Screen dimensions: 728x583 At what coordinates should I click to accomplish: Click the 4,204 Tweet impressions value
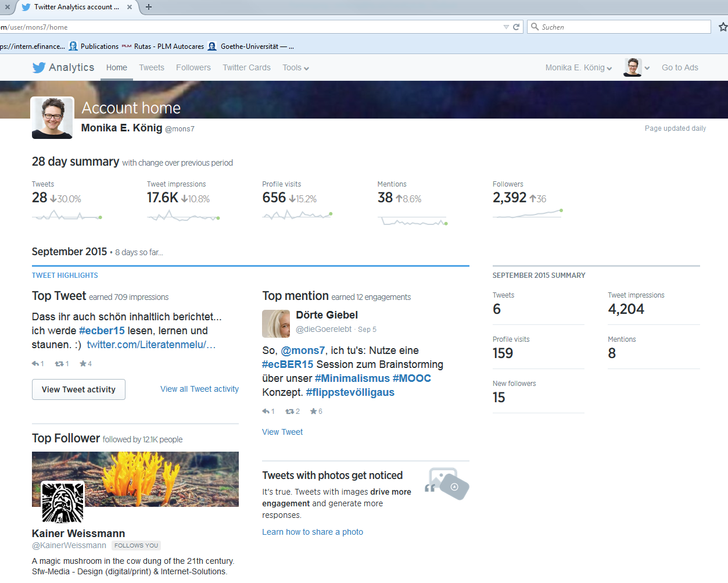click(626, 309)
